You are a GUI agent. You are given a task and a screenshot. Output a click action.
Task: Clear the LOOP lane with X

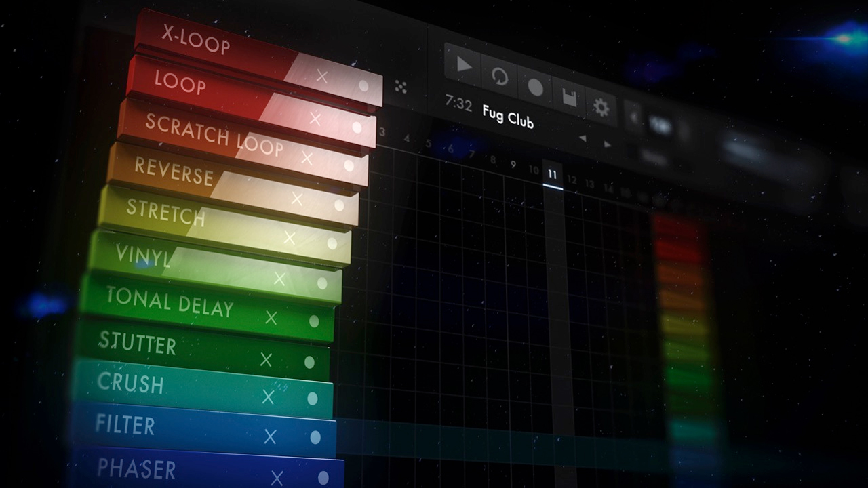coord(315,119)
